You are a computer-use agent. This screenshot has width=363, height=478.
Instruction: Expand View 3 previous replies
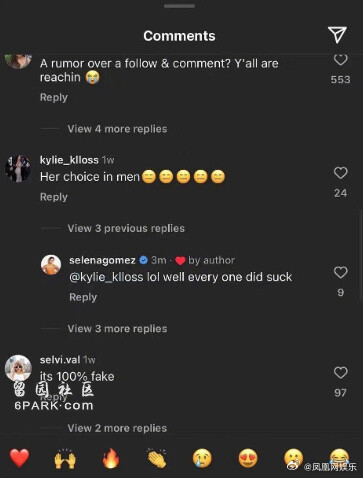click(x=126, y=228)
